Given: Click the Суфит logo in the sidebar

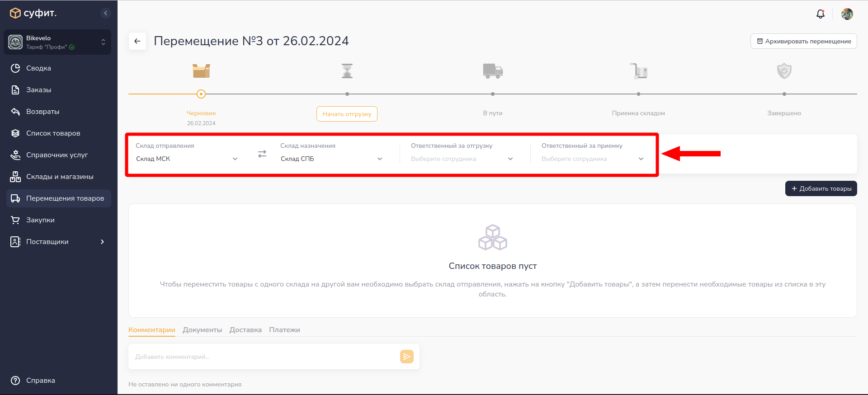Looking at the screenshot, I should pos(33,13).
